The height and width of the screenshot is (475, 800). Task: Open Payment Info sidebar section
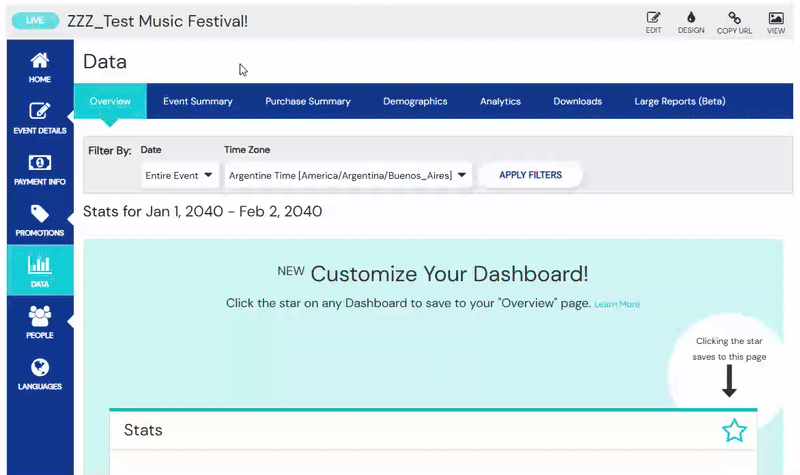40,169
